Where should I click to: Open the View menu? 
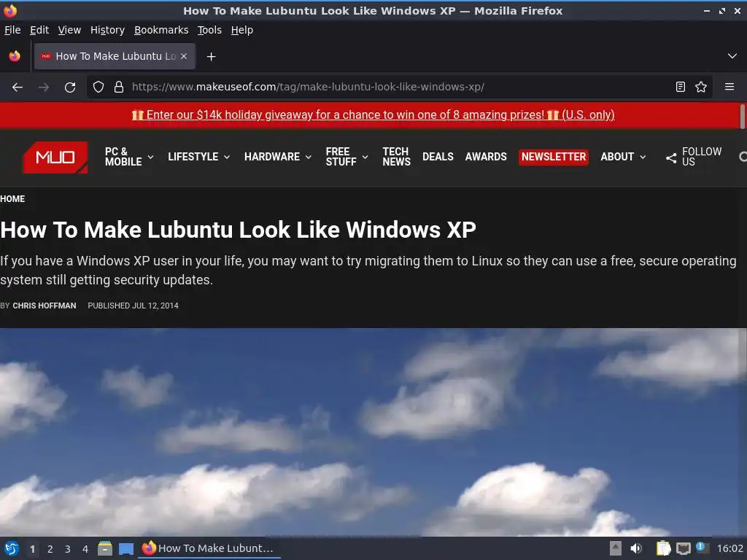coord(69,30)
